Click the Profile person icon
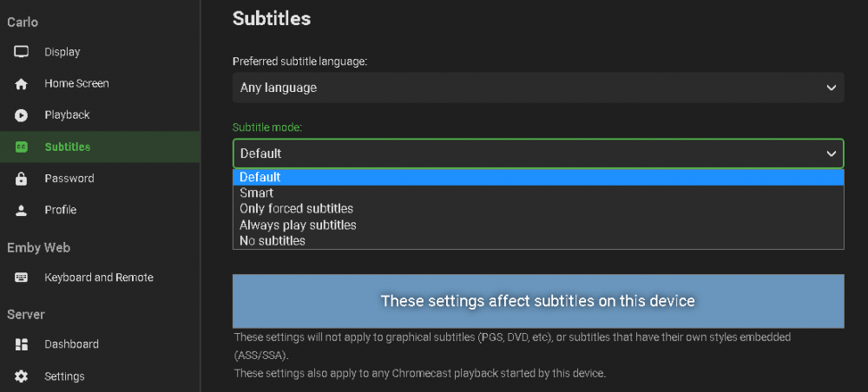This screenshot has width=868, height=392. (x=22, y=210)
